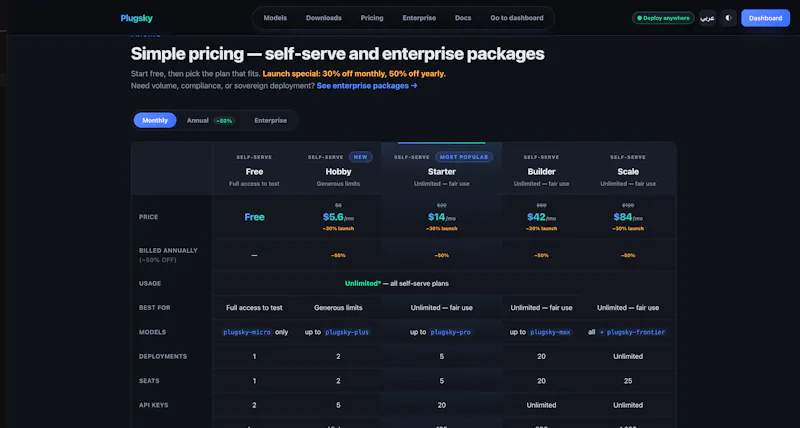Click the Free plan heading
The width and height of the screenshot is (800, 428).
[x=254, y=171]
